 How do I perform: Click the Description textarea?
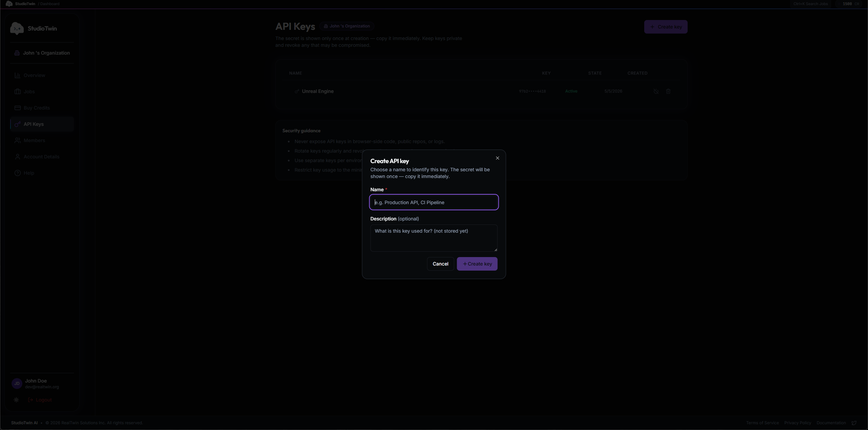[x=434, y=238]
